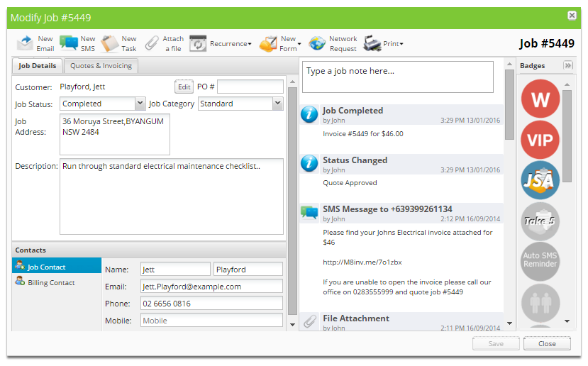Click the last name field containing Playford
The image size is (588, 366).
pos(248,270)
